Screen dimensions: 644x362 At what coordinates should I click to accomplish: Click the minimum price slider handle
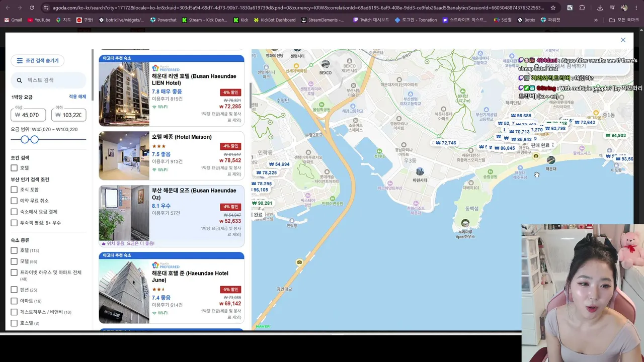(x=25, y=139)
